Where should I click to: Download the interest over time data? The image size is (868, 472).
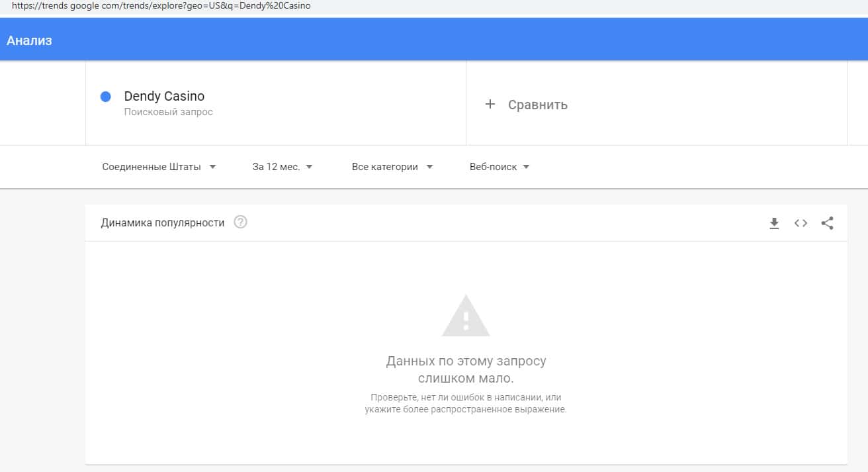point(774,223)
